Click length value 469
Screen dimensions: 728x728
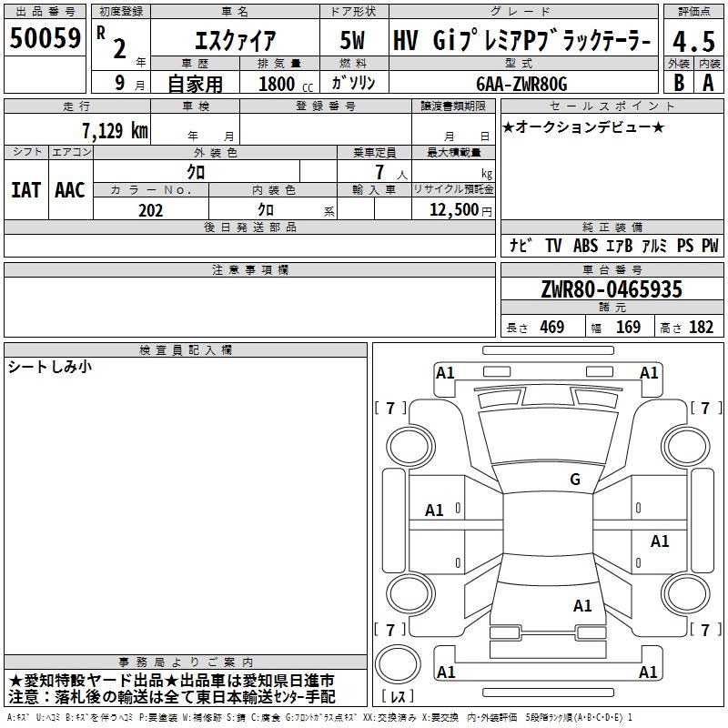[551, 327]
